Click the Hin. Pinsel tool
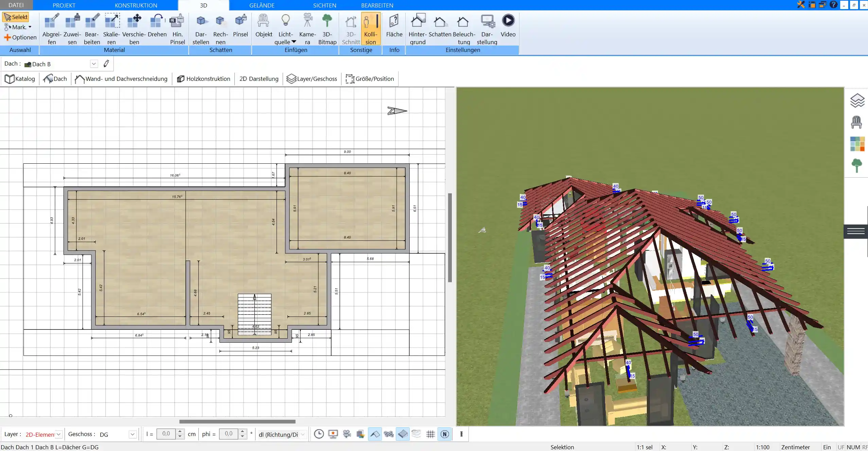The image size is (868, 451). tap(177, 29)
